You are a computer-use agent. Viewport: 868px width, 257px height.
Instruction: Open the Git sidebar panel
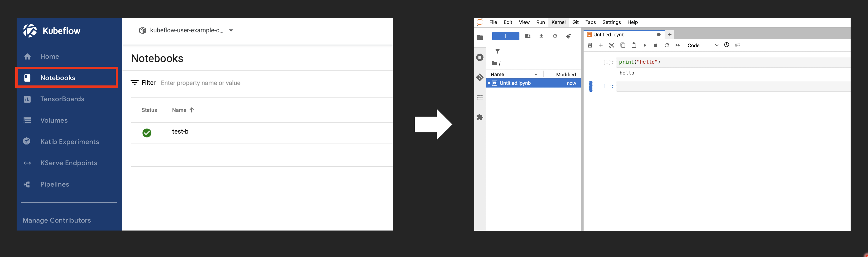[480, 77]
